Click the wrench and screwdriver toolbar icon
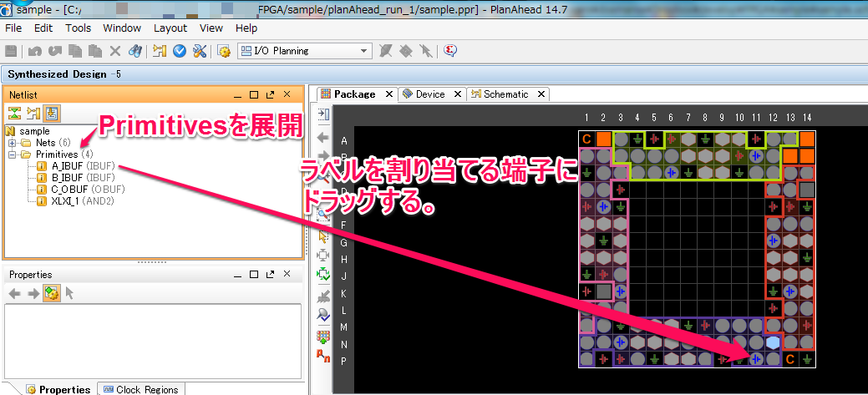Screen dimensions: 868x395 200,51
